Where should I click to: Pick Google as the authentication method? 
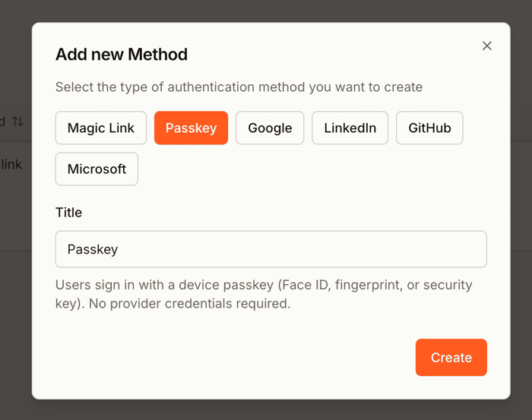tap(270, 128)
